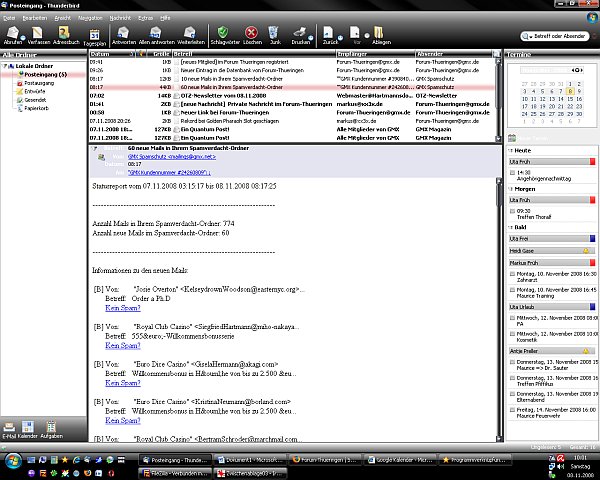Toggle checkbox for Treffen Phffikus task
This screenshot has width=600, height=480.
512,378
